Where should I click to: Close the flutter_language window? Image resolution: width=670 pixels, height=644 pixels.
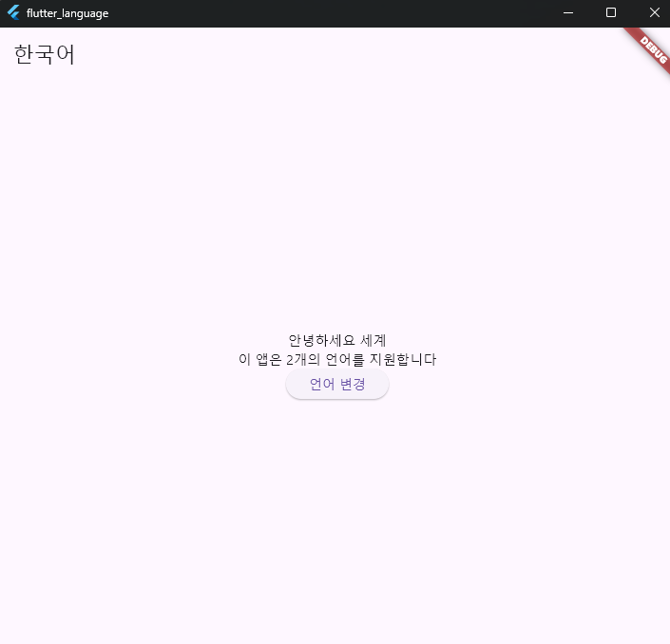tap(654, 13)
